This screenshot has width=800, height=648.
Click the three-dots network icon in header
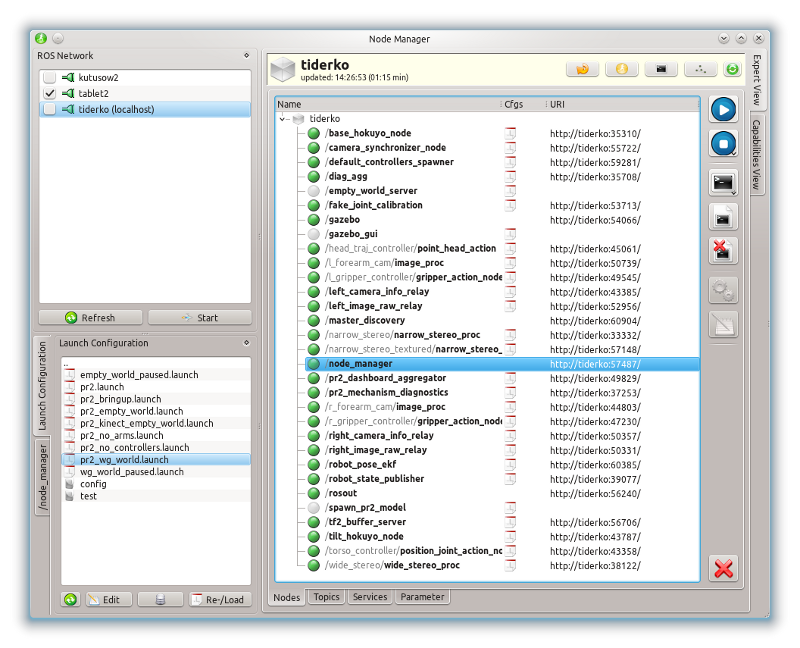700,69
